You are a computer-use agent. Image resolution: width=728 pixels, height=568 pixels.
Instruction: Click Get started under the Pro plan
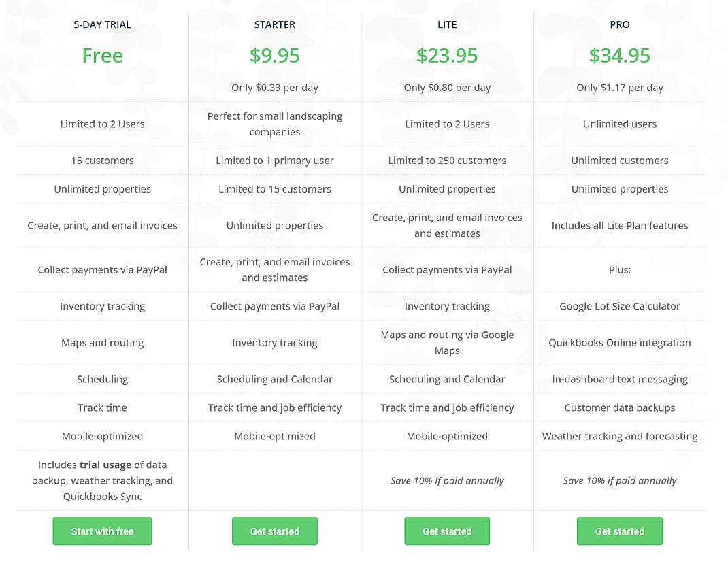pos(619,531)
